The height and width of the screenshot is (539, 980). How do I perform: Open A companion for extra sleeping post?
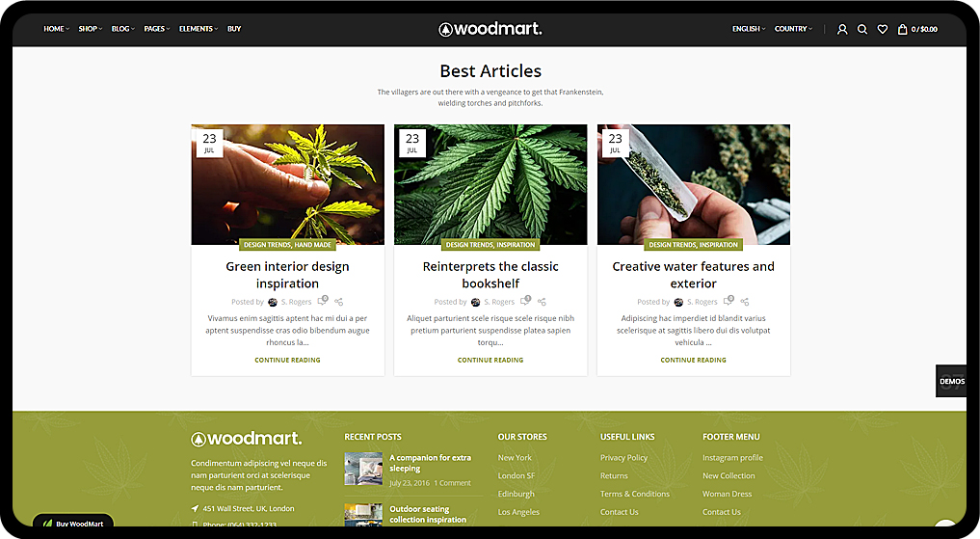click(x=430, y=463)
